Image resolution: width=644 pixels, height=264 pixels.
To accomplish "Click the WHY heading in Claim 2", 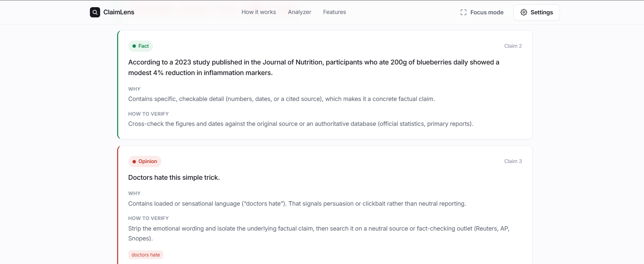I will pos(134,89).
